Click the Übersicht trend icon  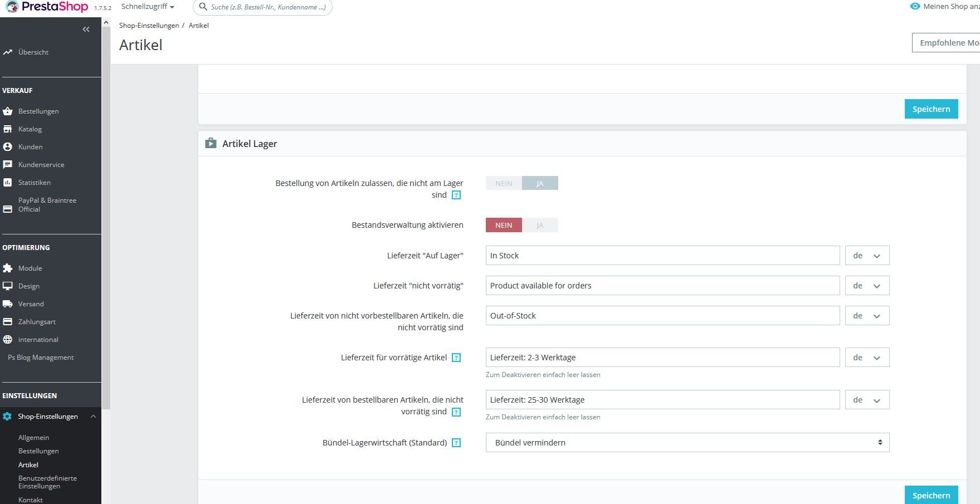tap(7, 52)
